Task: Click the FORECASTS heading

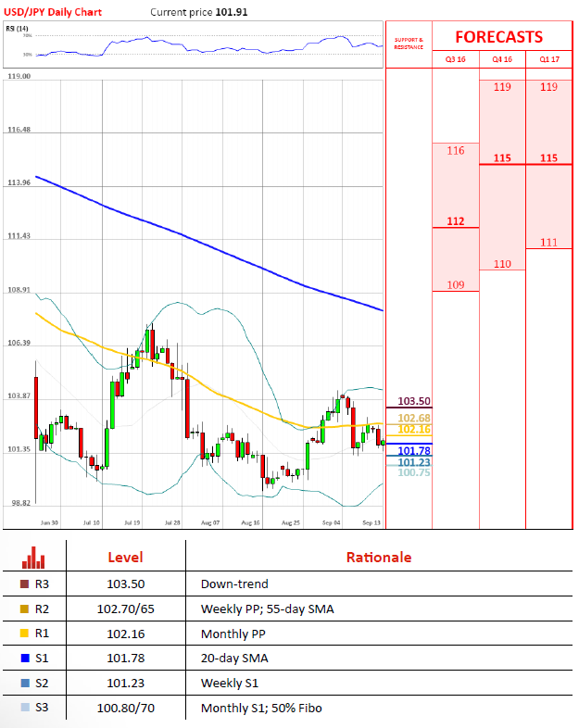Action: (498, 37)
